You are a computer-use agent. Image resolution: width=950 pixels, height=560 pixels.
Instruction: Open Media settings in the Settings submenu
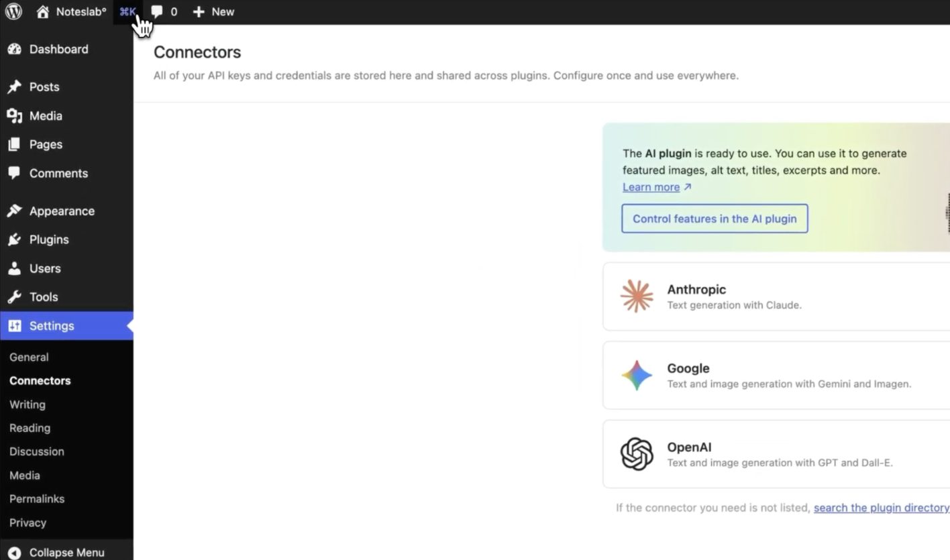(x=25, y=475)
